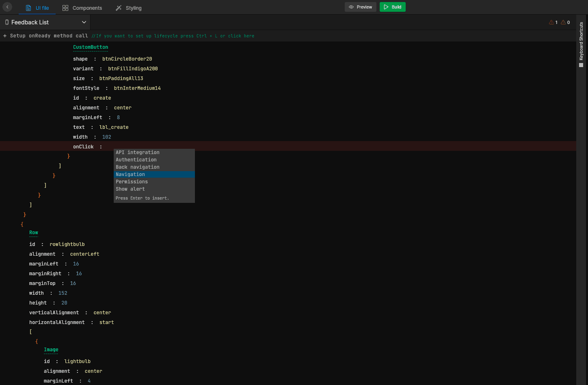The width and height of the screenshot is (588, 385).
Task: Click the height value 20
Action: coord(64,303)
